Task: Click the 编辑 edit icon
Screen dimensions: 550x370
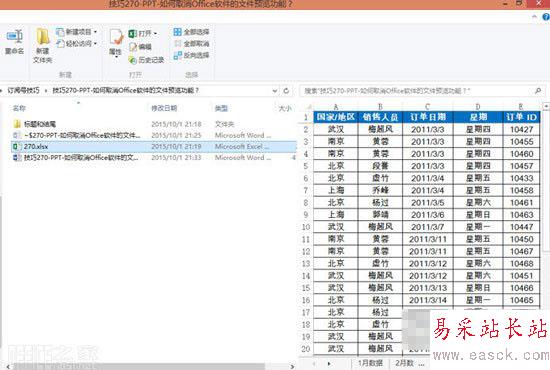Action: [133, 47]
